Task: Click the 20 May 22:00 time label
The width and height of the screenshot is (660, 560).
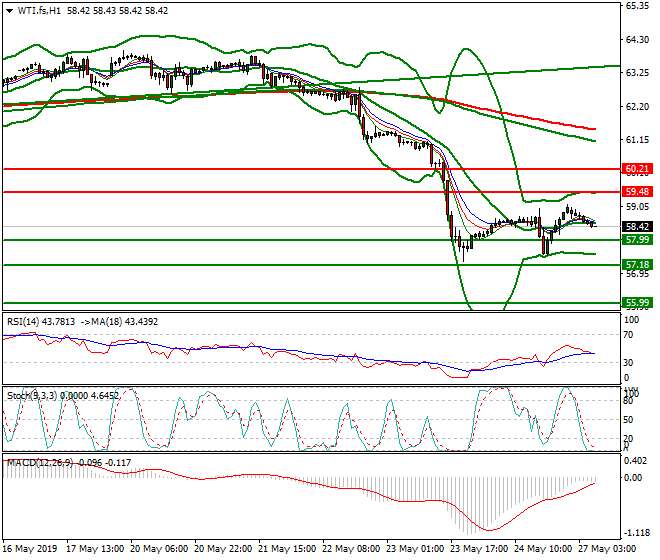Action: click(x=223, y=549)
